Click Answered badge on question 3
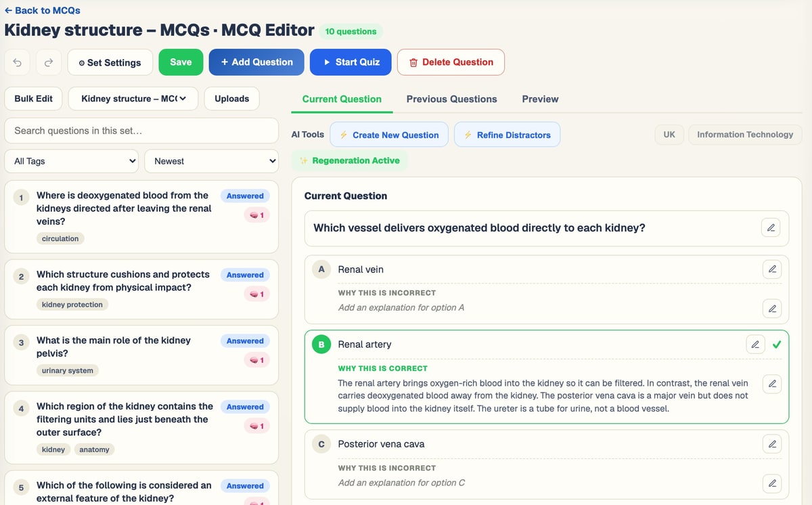812x505 pixels. [x=245, y=341]
